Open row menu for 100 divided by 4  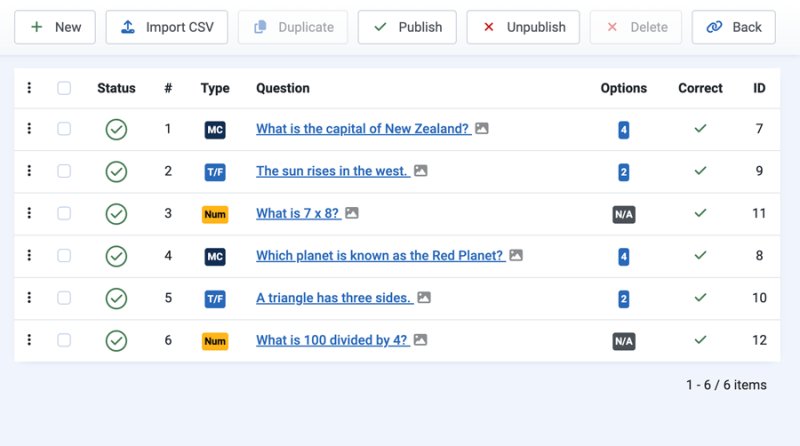point(29,340)
